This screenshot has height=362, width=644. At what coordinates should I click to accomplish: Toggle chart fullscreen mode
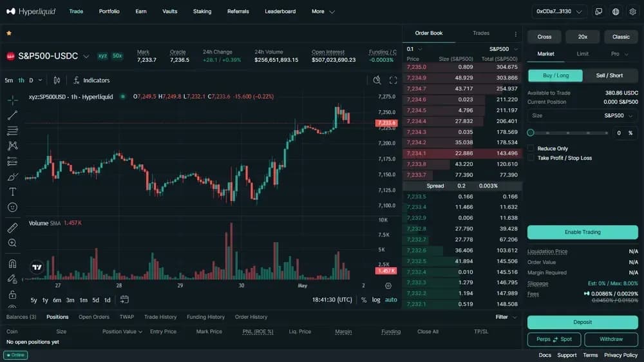point(393,80)
